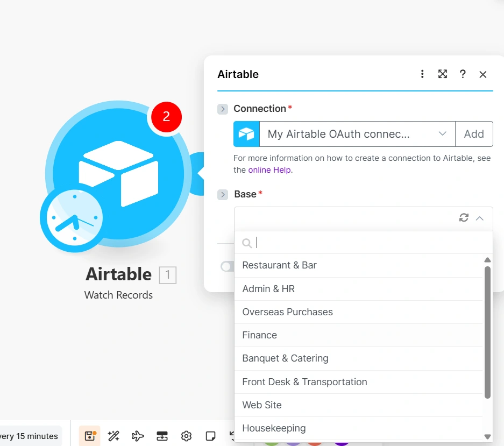Viewport: 504px width, 446px height.
Task: Refresh the Base list
Action: [x=464, y=218]
